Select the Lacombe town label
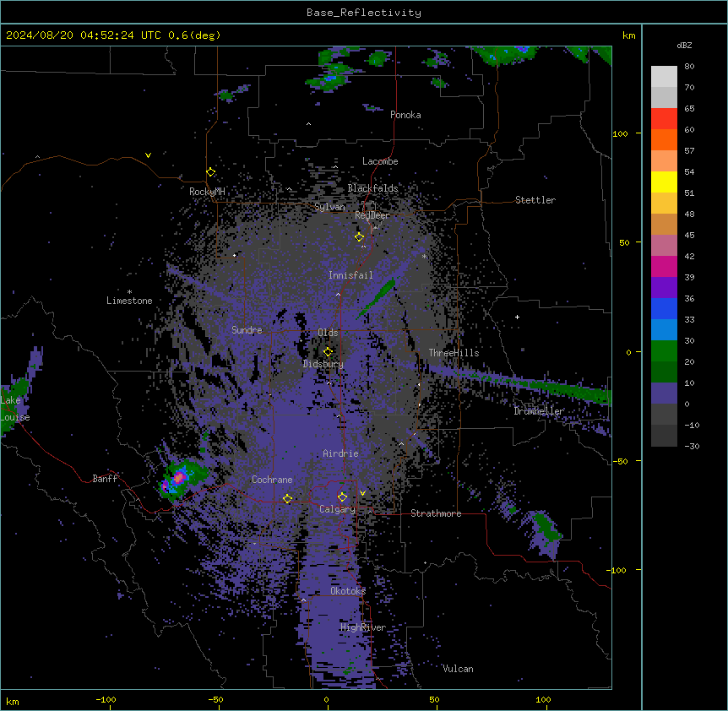Image resolution: width=728 pixels, height=711 pixels. pyautogui.click(x=380, y=161)
